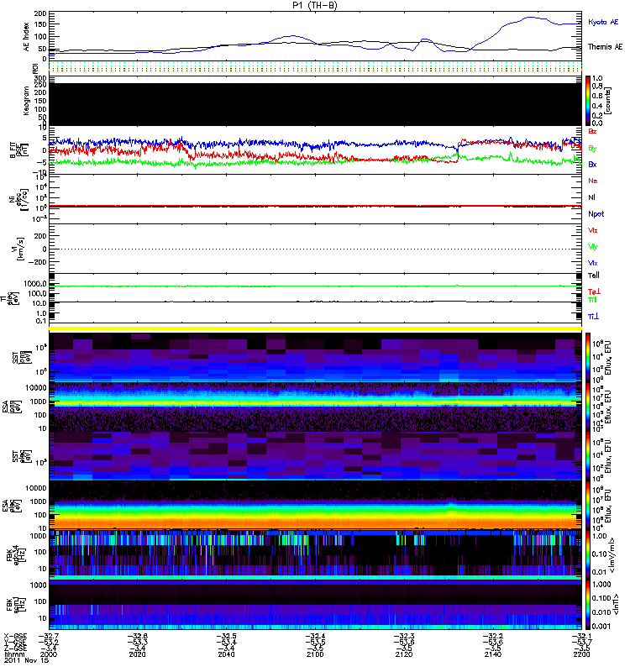Click the Keogram counts color bar
This screenshot has width=630, height=672.
pyautogui.click(x=588, y=101)
